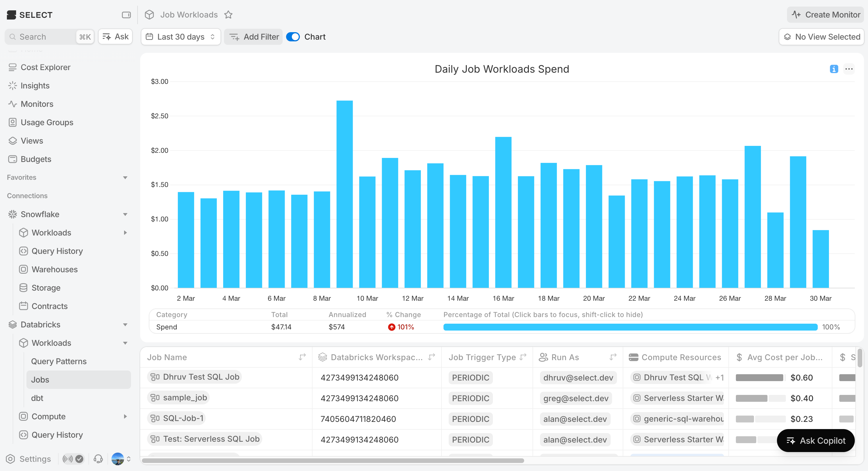This screenshot has height=471, width=868.
Task: Click the Spend percentage of total bar
Action: (630, 327)
